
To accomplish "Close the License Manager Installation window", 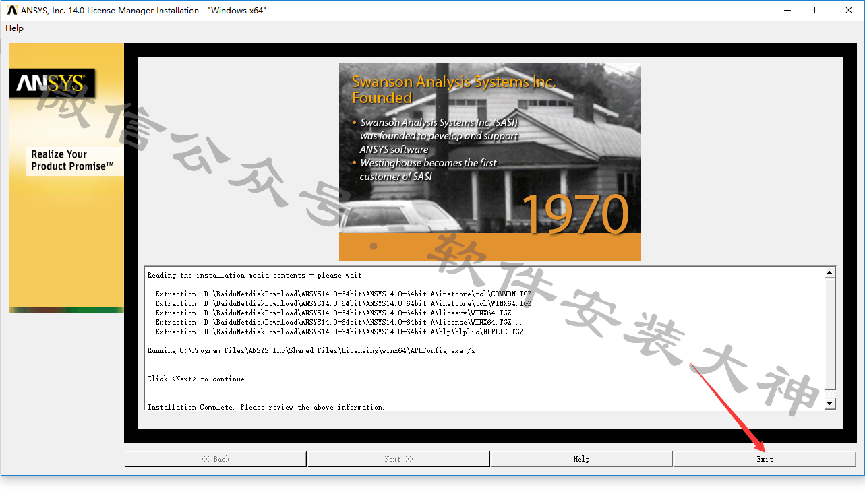I will (x=849, y=10).
